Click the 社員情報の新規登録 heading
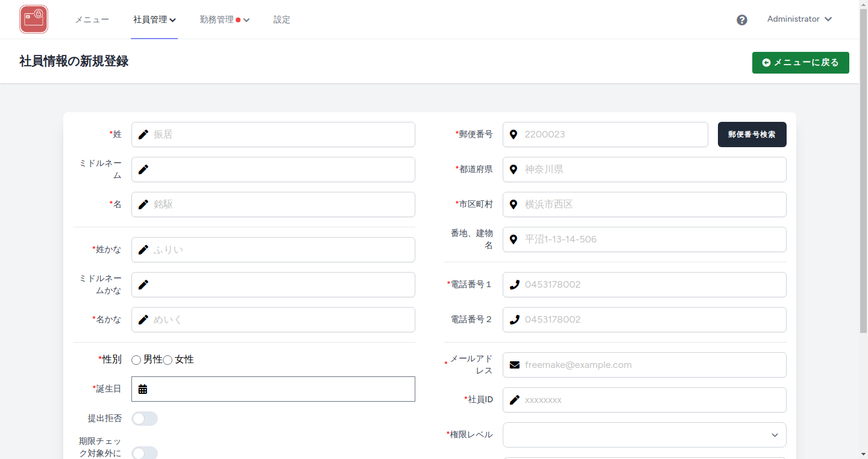Viewport: 868px width, 459px height. (74, 62)
